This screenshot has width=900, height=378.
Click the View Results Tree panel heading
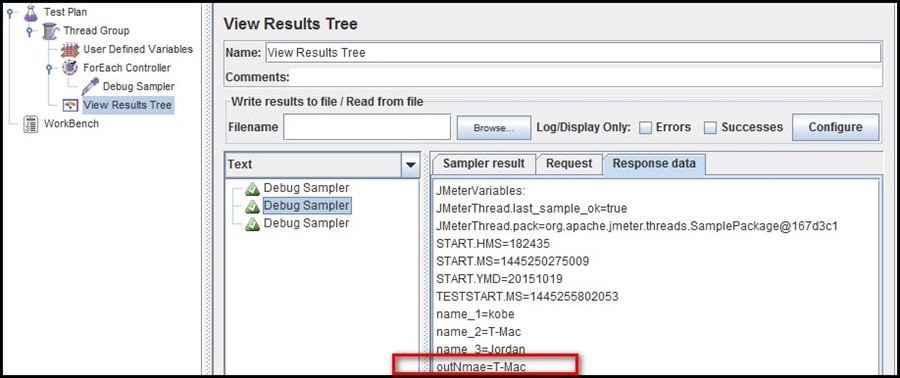pyautogui.click(x=290, y=24)
